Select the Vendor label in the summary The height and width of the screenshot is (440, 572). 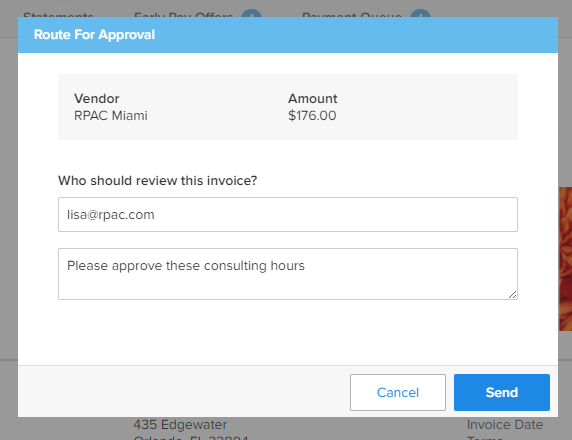pyautogui.click(x=96, y=99)
